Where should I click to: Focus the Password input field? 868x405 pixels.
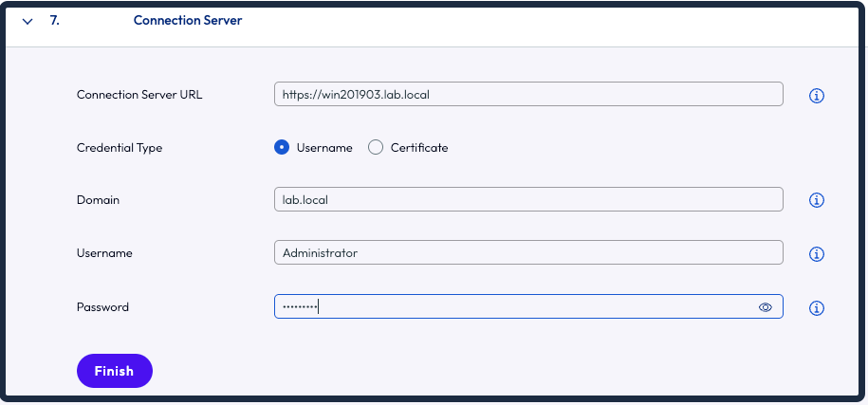(528, 306)
